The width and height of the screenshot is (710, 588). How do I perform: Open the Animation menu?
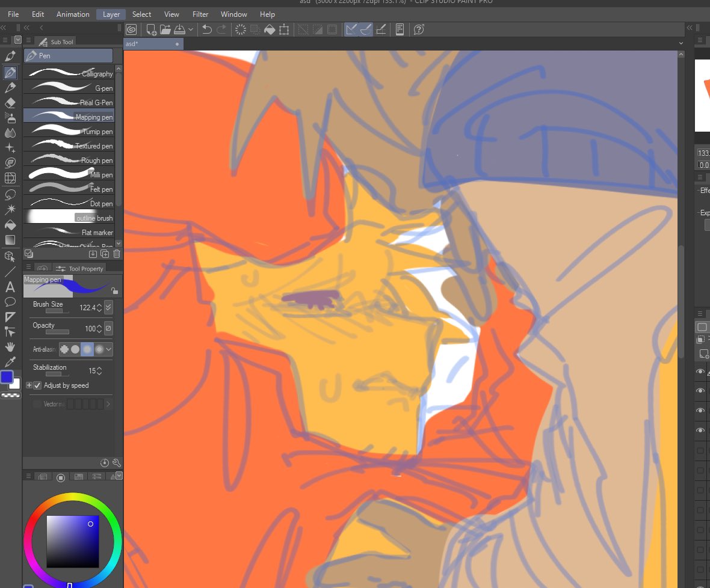[73, 14]
